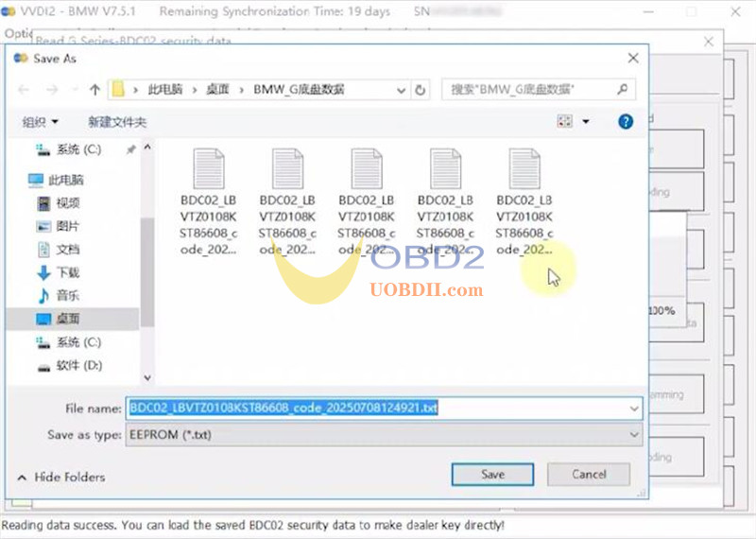Select 系统 (C:) drive under 此电脑
Image resolution: width=756 pixels, height=539 pixels.
[x=68, y=342]
